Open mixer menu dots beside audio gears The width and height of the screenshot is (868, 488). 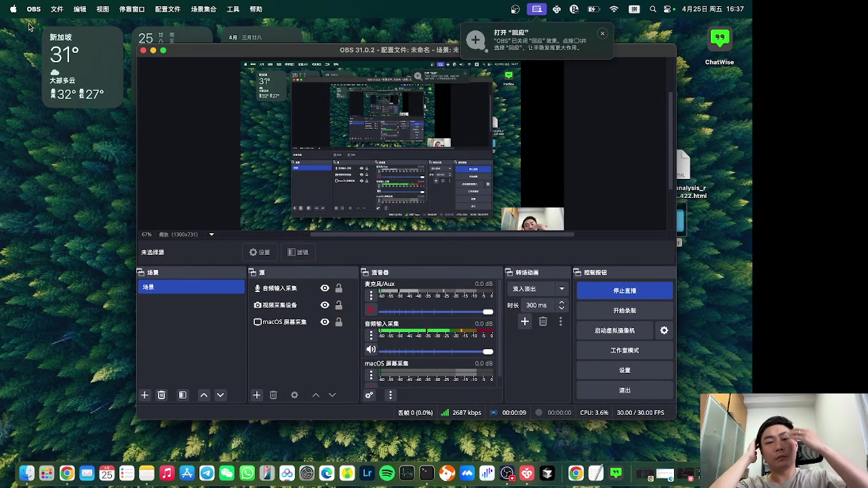tap(390, 395)
